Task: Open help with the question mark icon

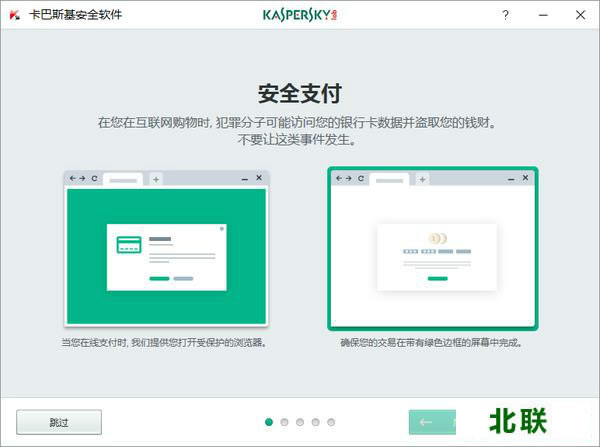Action: [x=506, y=16]
